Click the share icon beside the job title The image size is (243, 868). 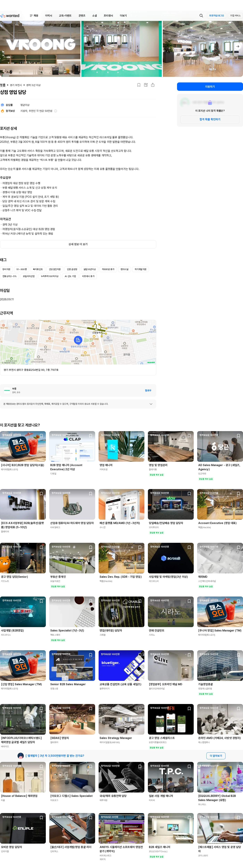[x=153, y=85]
